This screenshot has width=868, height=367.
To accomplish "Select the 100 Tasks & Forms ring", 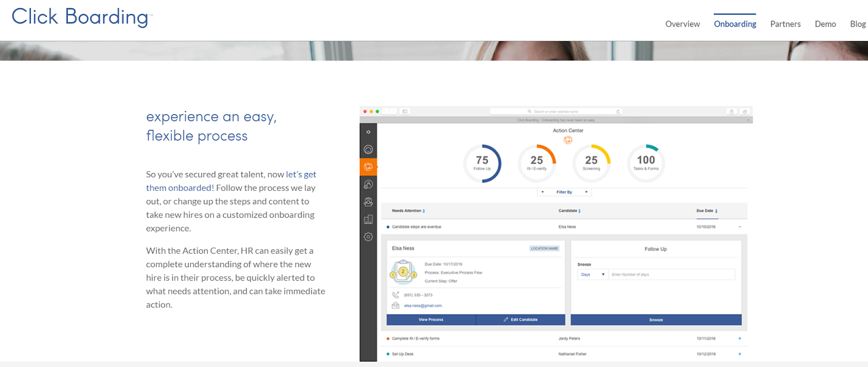I will click(646, 163).
